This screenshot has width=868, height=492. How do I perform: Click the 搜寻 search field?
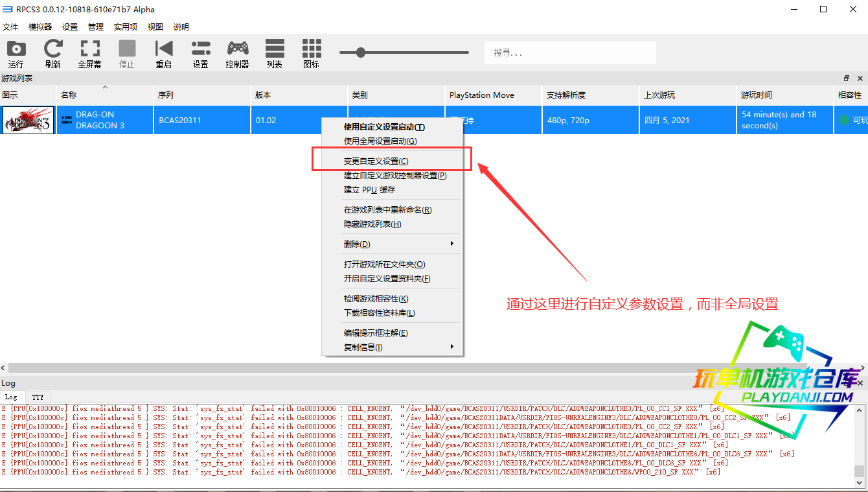pyautogui.click(x=570, y=53)
